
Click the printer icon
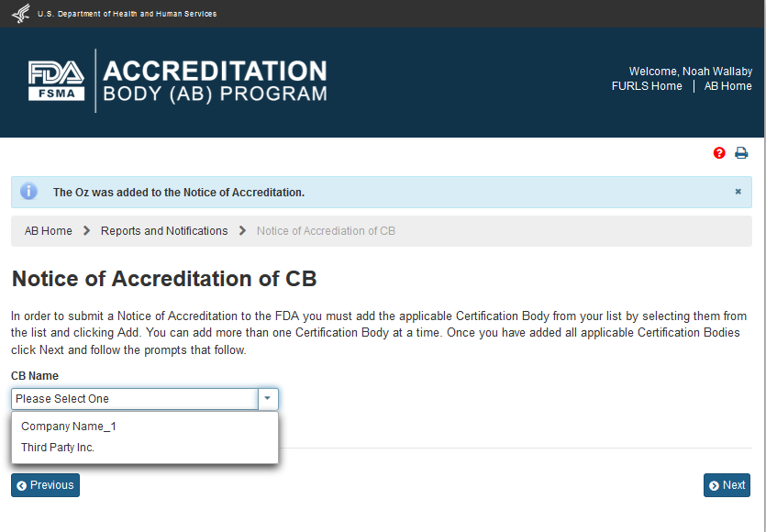click(741, 153)
